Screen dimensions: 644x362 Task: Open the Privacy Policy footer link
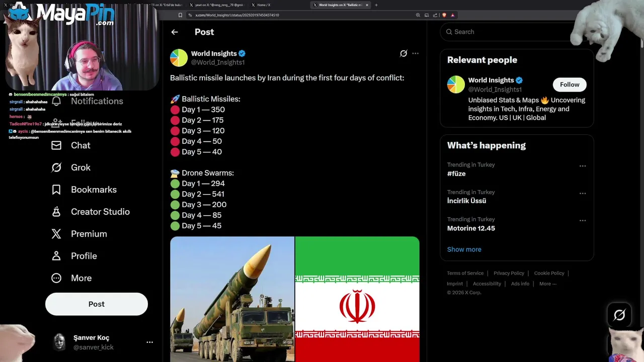pyautogui.click(x=509, y=273)
